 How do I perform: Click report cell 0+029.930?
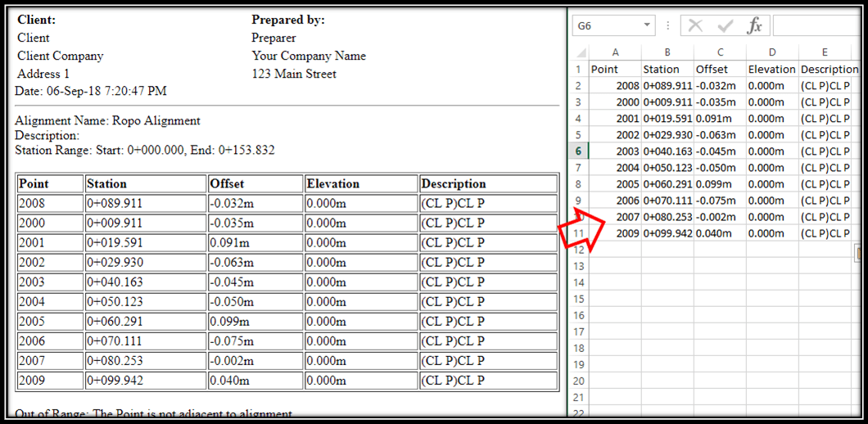pyautogui.click(x=146, y=263)
